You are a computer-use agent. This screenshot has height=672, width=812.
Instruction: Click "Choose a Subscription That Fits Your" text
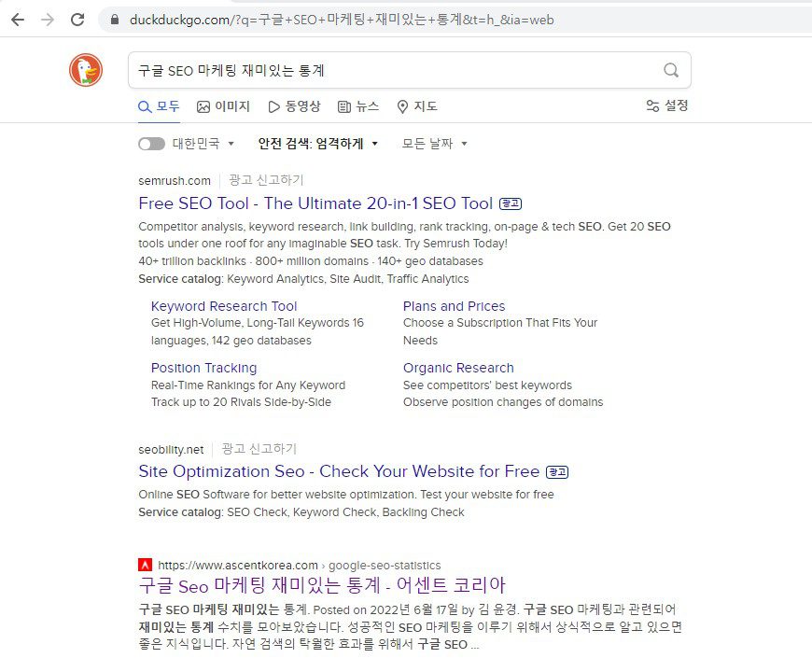(500, 323)
